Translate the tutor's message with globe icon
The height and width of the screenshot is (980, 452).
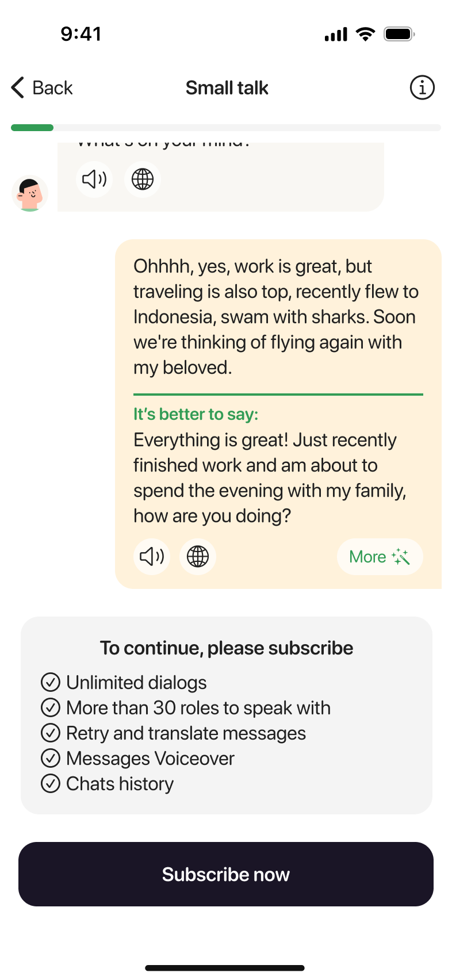[x=143, y=179]
